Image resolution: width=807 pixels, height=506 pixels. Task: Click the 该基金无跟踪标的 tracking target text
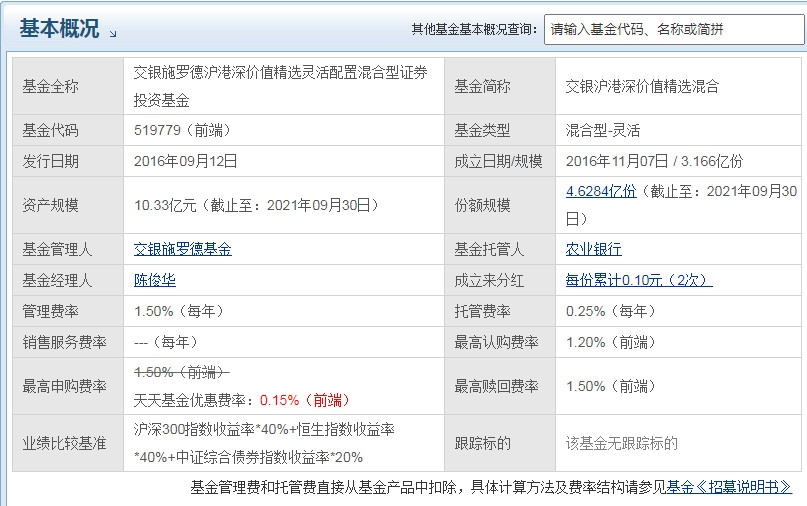click(x=622, y=442)
